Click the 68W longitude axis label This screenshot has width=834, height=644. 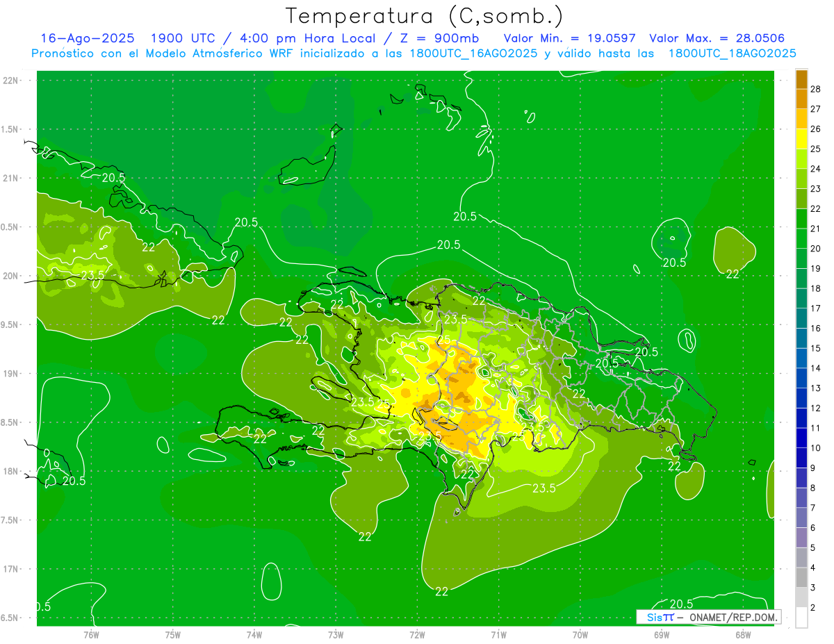(x=742, y=634)
